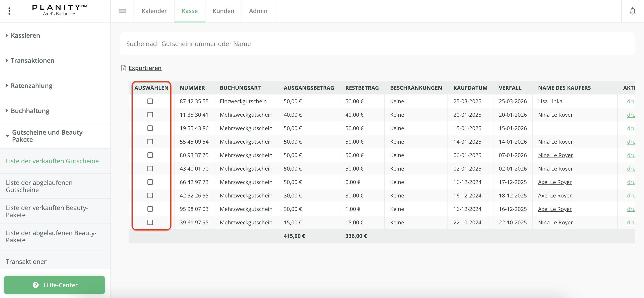Image resolution: width=644 pixels, height=298 pixels.
Task: Select checkbox for voucher 66 42 97 73
Action: [x=150, y=182]
